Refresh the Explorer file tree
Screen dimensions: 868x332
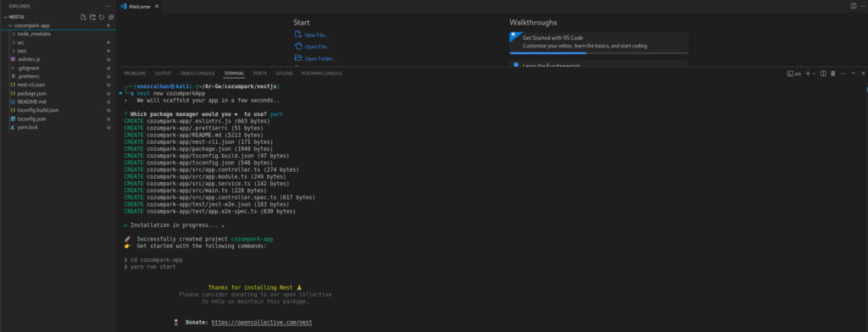pyautogui.click(x=102, y=17)
